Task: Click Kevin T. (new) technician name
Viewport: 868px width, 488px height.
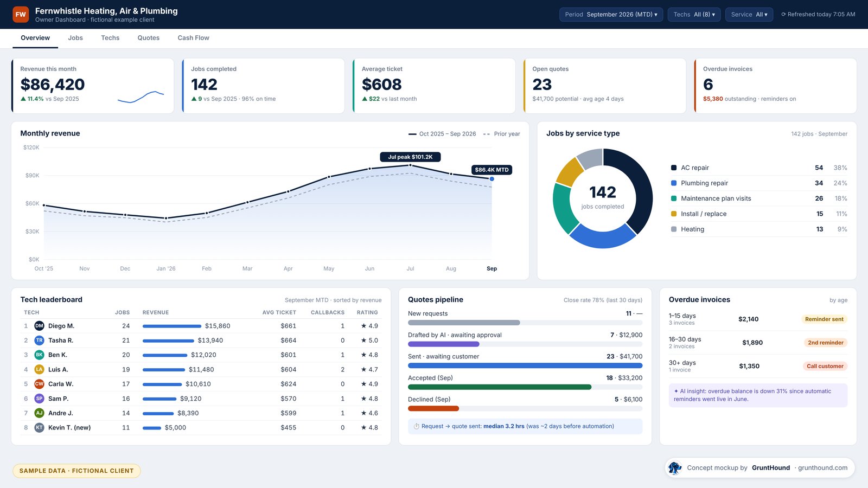Action: tap(69, 428)
